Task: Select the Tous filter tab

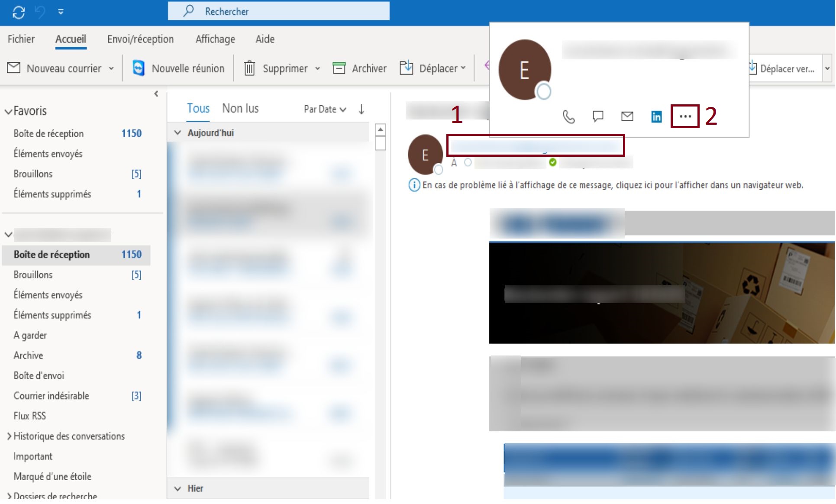Action: point(198,108)
